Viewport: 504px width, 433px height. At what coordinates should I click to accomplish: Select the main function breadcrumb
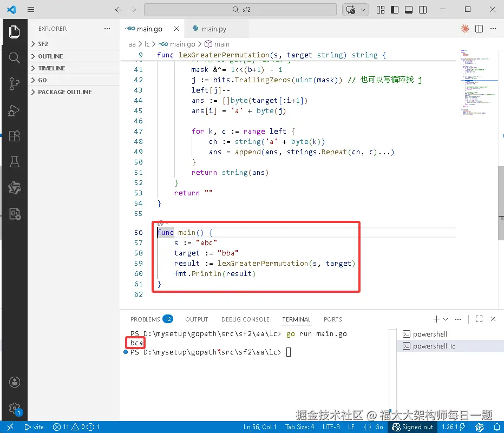[217, 44]
